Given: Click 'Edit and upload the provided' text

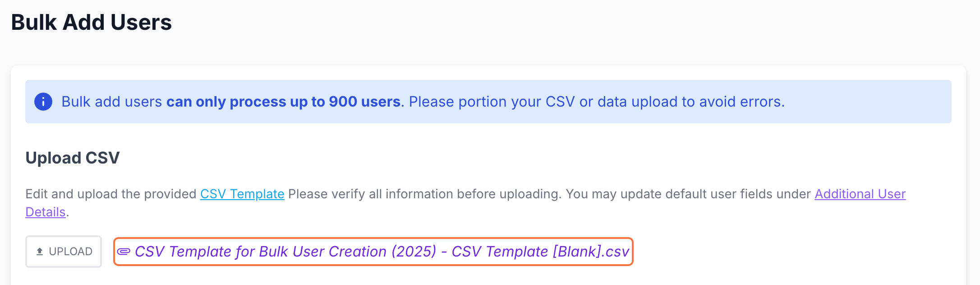Looking at the screenshot, I should click(110, 194).
